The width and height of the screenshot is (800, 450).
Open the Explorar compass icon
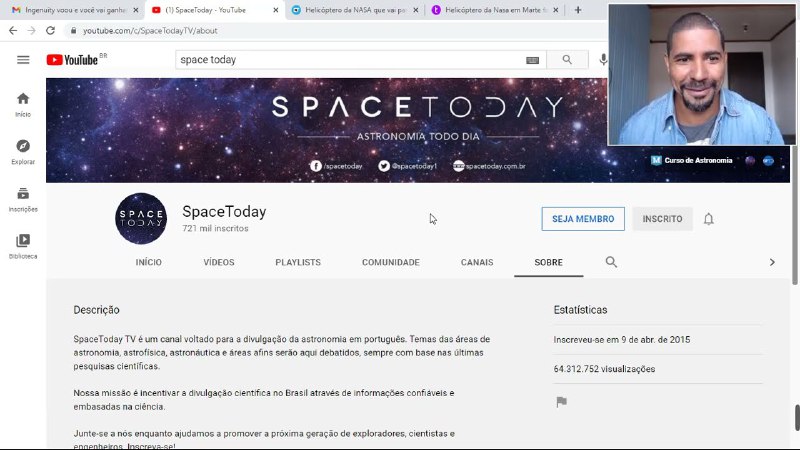tap(23, 152)
